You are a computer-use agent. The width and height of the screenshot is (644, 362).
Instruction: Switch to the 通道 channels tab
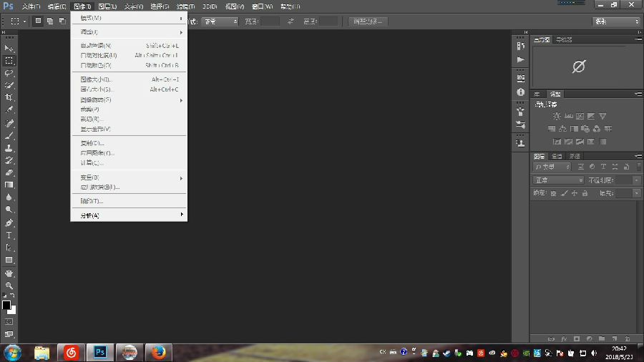coord(557,156)
